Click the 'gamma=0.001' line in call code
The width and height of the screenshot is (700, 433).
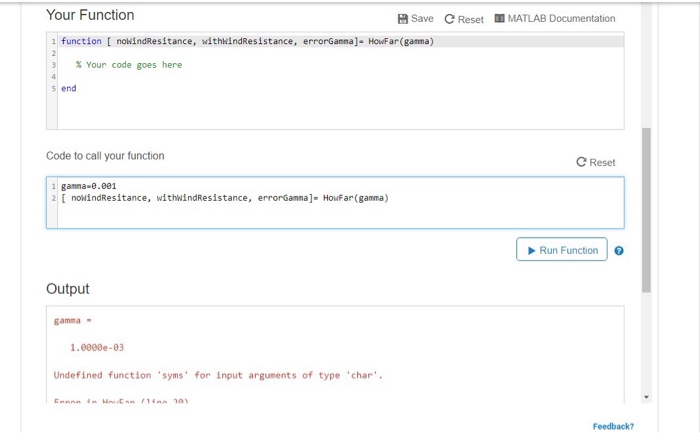[x=88, y=186]
